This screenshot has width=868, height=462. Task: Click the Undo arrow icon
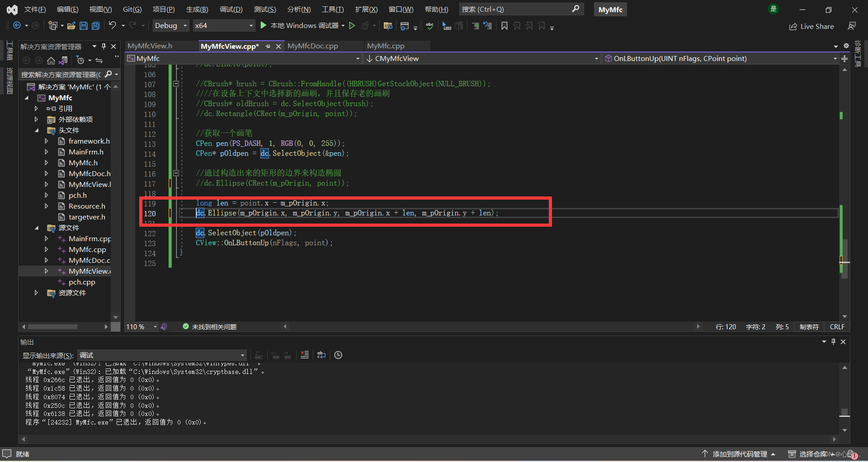[113, 26]
